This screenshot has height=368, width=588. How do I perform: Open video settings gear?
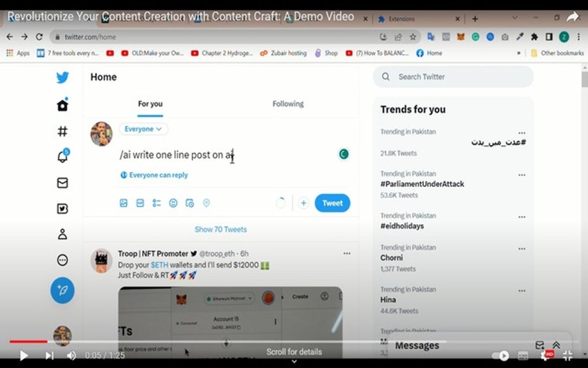click(x=545, y=355)
